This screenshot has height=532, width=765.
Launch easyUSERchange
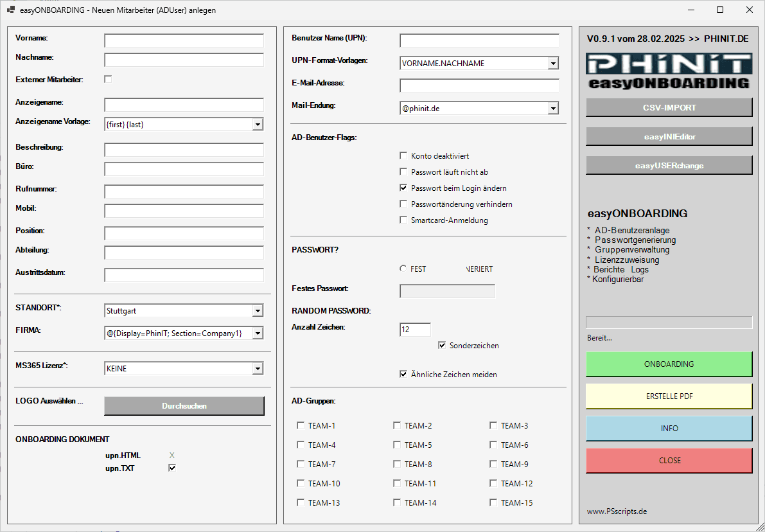669,164
